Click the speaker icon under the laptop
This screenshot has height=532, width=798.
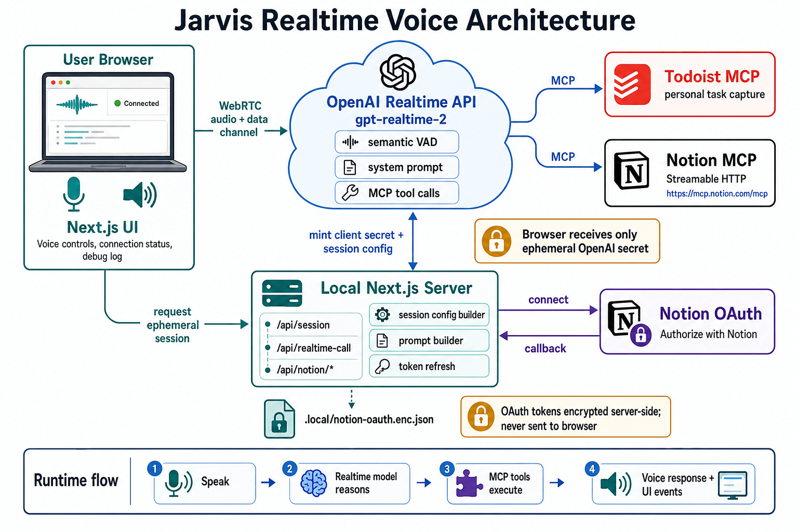pos(140,195)
